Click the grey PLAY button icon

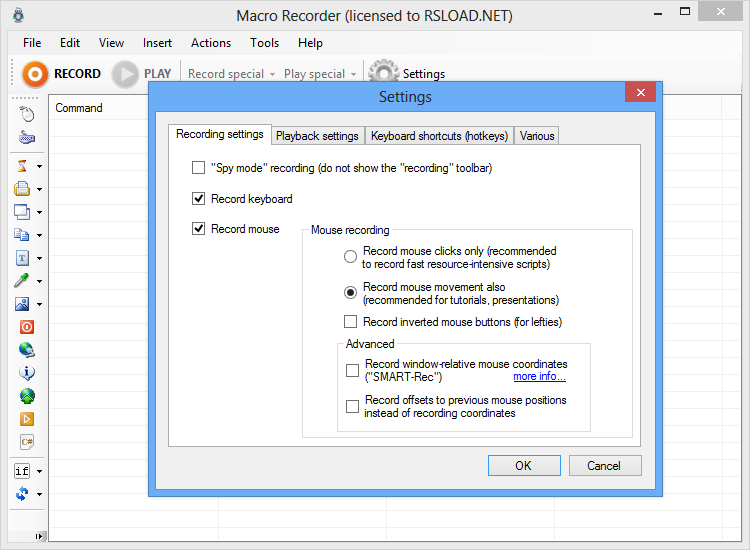click(x=125, y=74)
